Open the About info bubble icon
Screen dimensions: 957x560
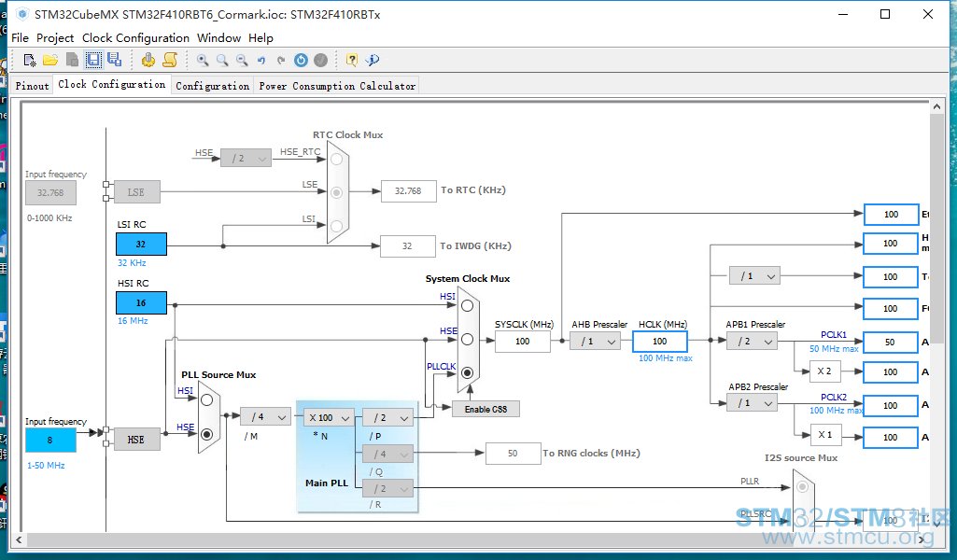[x=373, y=60]
